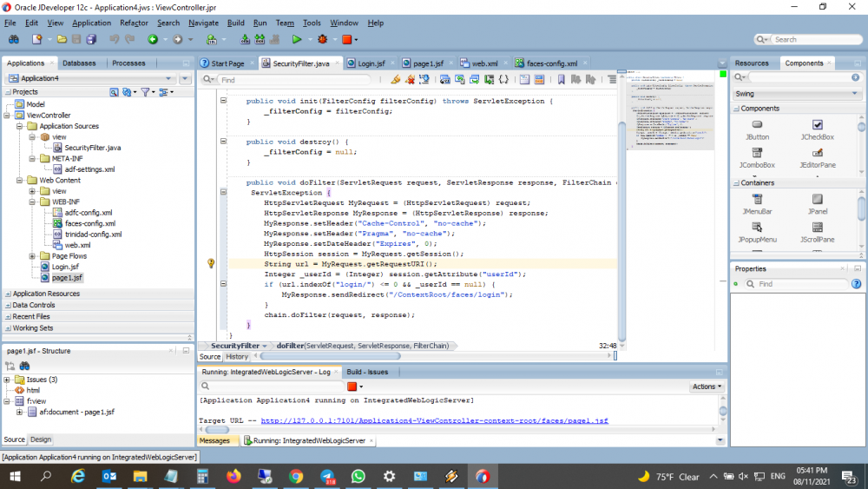Click the red stop icon in server log

(352, 387)
